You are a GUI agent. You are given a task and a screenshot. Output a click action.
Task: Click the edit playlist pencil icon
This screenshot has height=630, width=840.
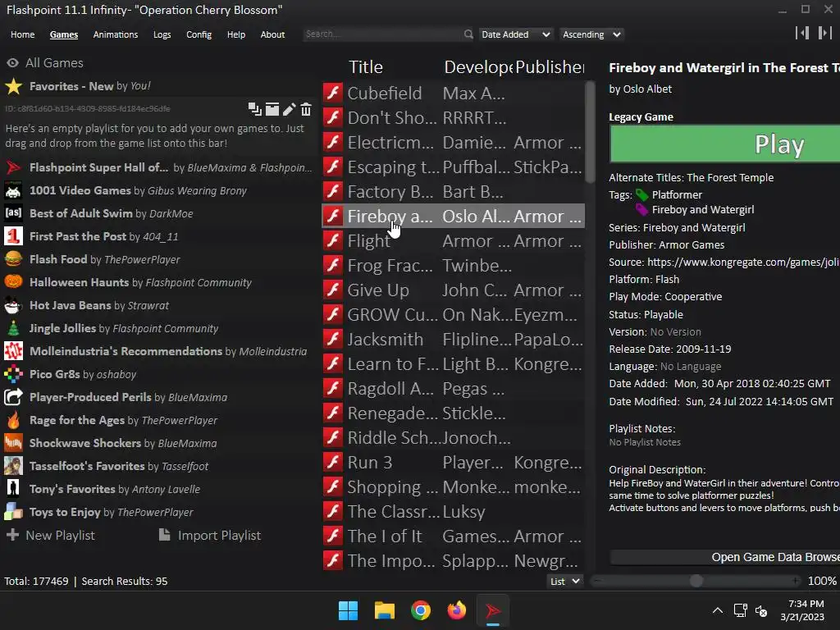290,109
